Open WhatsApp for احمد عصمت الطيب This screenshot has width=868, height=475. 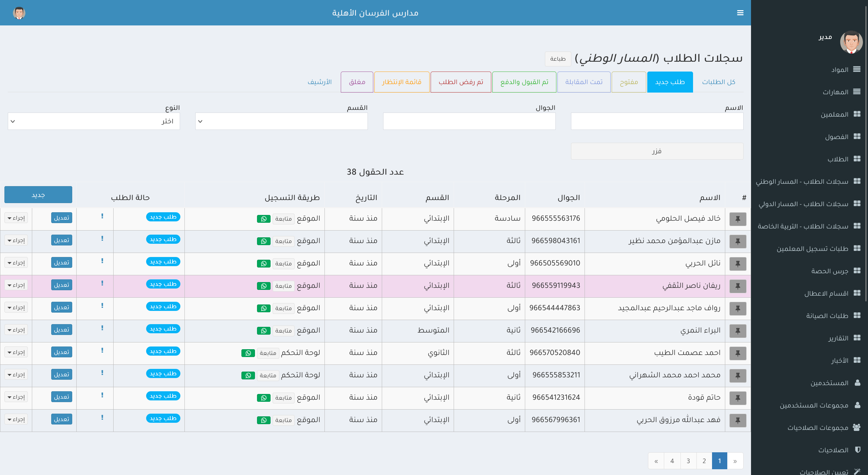click(248, 353)
